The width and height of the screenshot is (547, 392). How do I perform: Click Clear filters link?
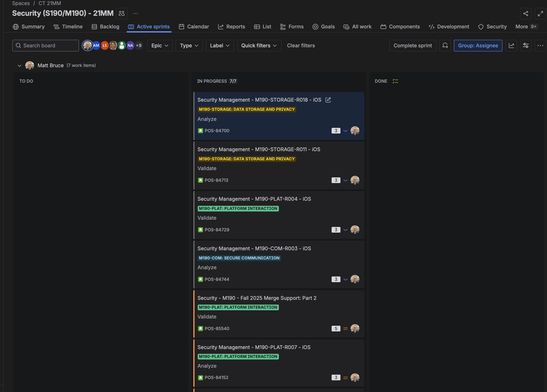tap(301, 45)
